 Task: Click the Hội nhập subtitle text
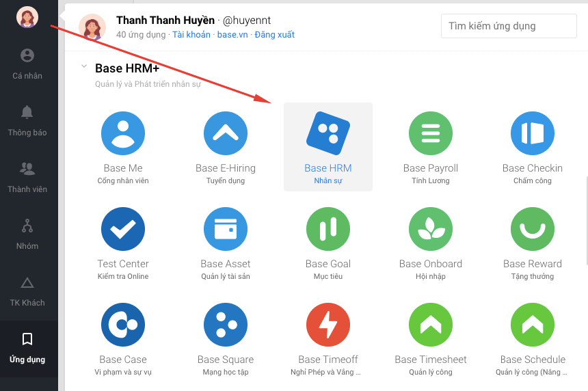(x=431, y=276)
